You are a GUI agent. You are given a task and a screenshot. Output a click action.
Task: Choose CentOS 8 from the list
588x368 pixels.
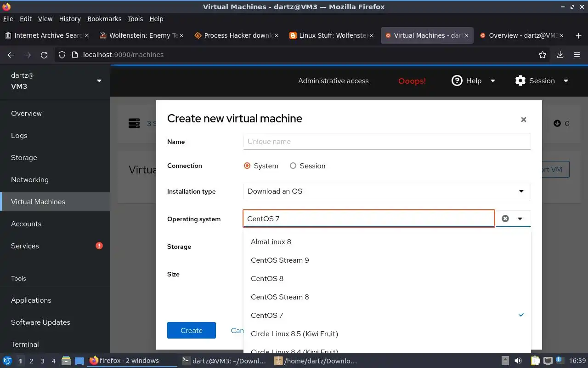point(387,279)
